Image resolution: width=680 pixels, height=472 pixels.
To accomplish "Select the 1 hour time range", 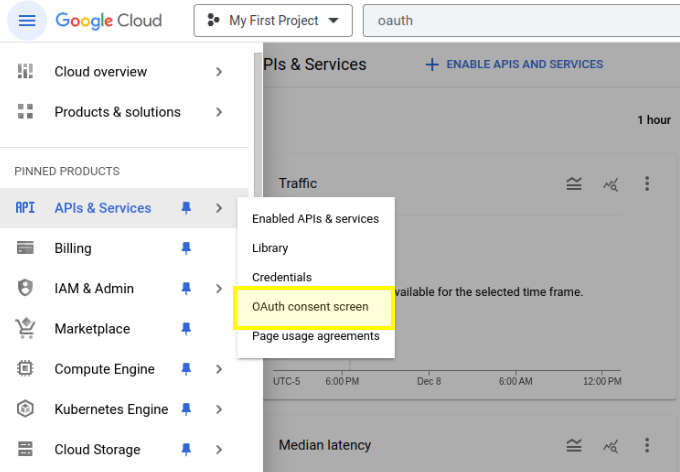I will (x=654, y=120).
